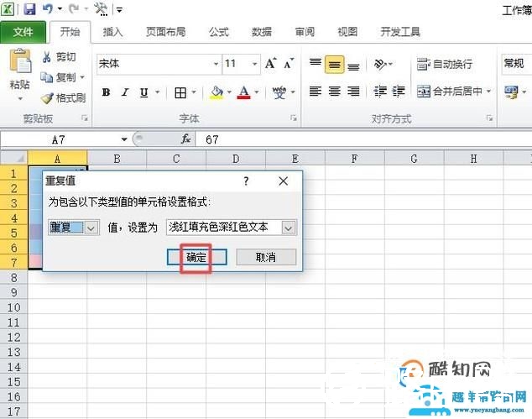Open the alignment group dialog launcher
This screenshot has height=419, width=532.
(489, 118)
